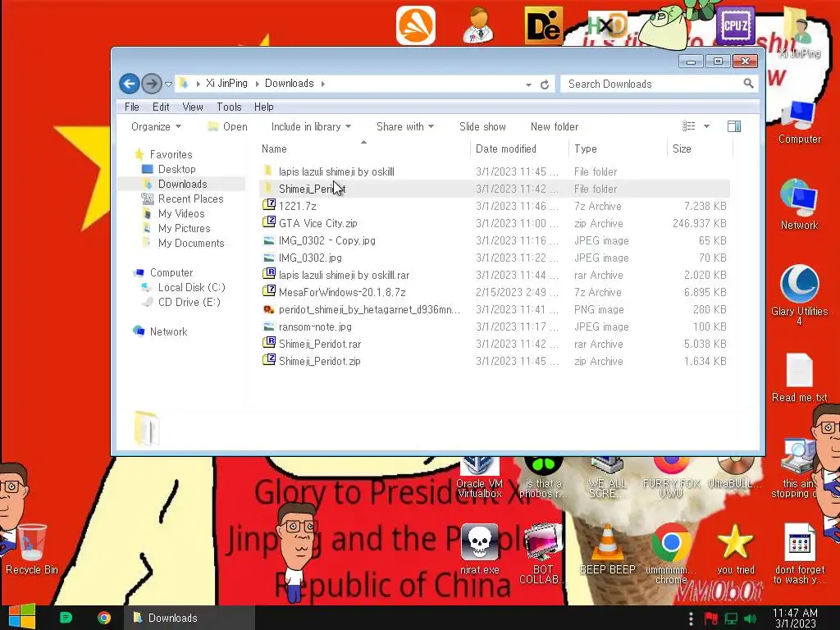This screenshot has height=630, width=840.
Task: Open the 'you tried' star icon
Action: click(x=736, y=550)
